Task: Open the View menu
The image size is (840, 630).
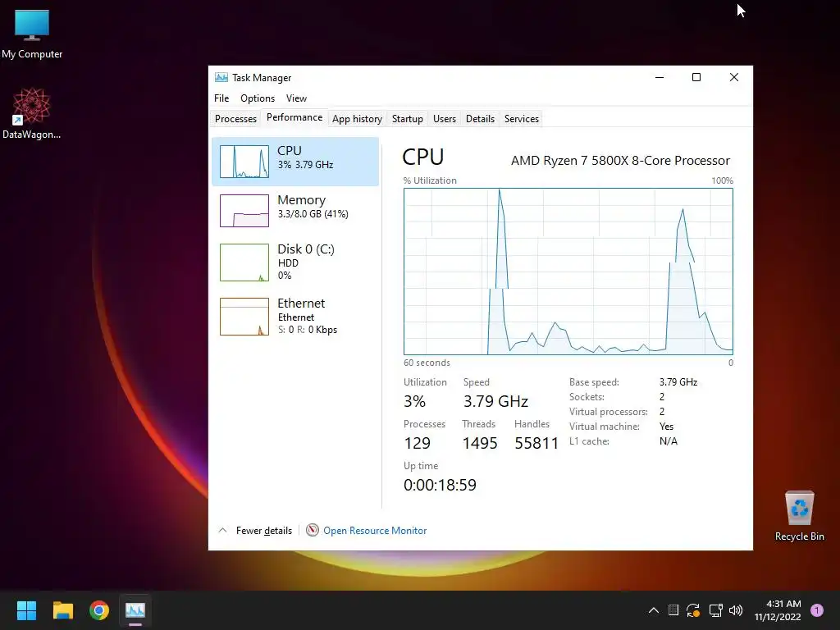Action: click(296, 98)
